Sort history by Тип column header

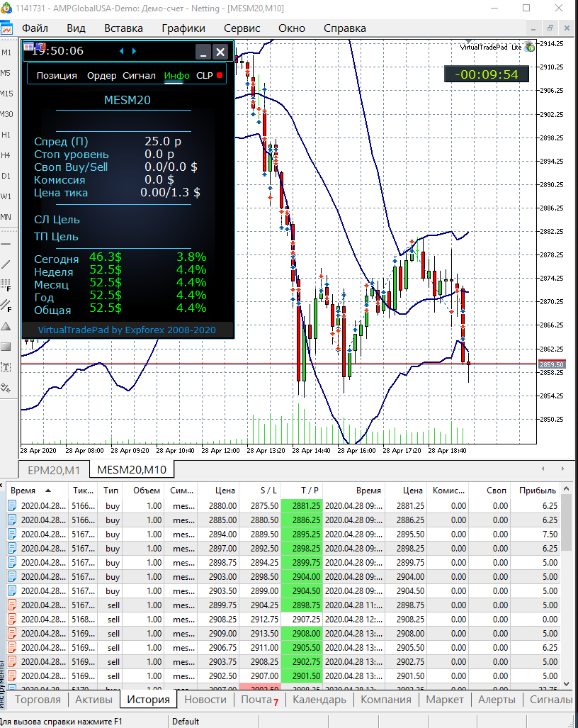click(x=111, y=491)
